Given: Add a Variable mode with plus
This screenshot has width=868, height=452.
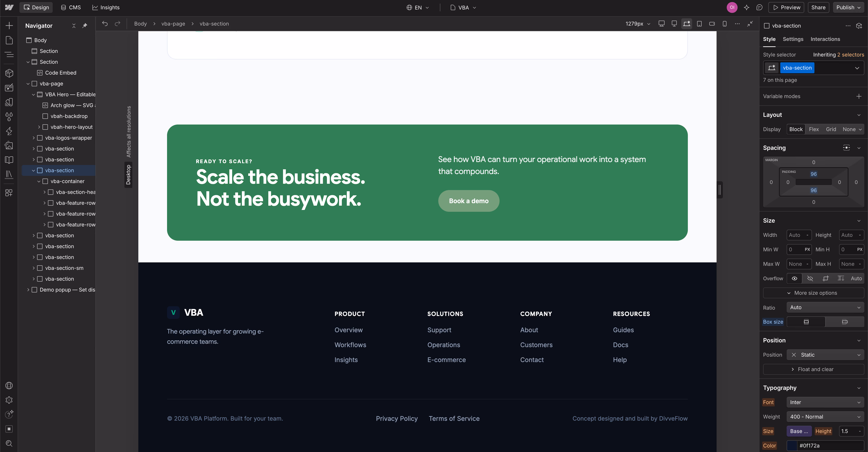Looking at the screenshot, I should (859, 96).
